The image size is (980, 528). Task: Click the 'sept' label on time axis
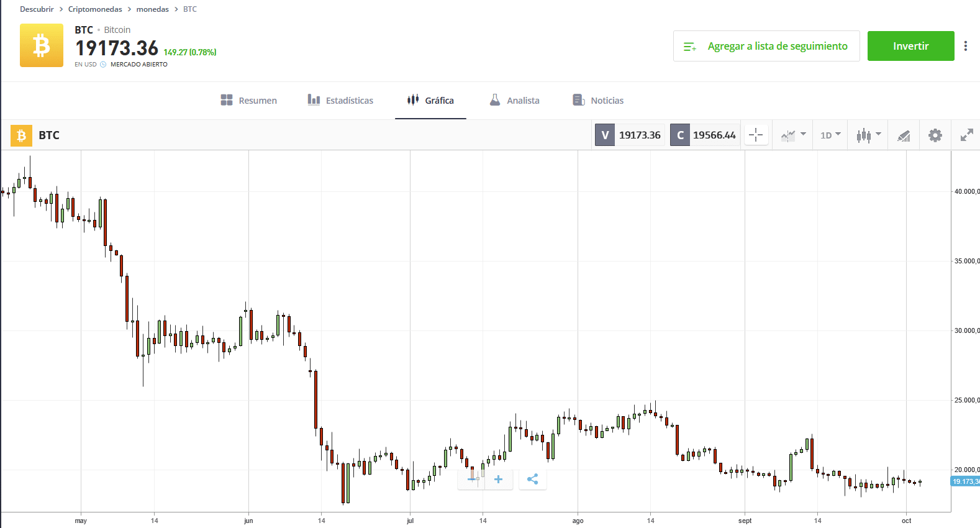[745, 521]
